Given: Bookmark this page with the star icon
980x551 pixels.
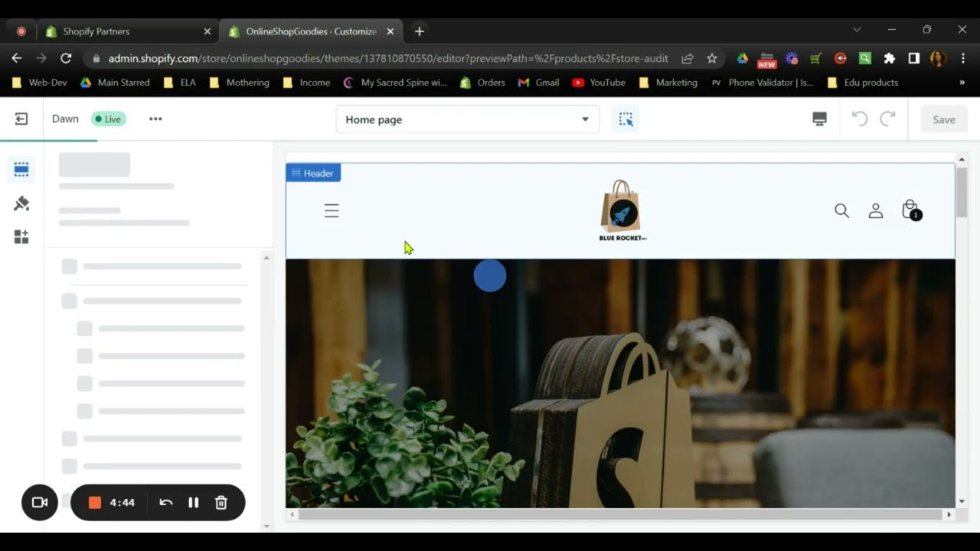Looking at the screenshot, I should point(712,58).
